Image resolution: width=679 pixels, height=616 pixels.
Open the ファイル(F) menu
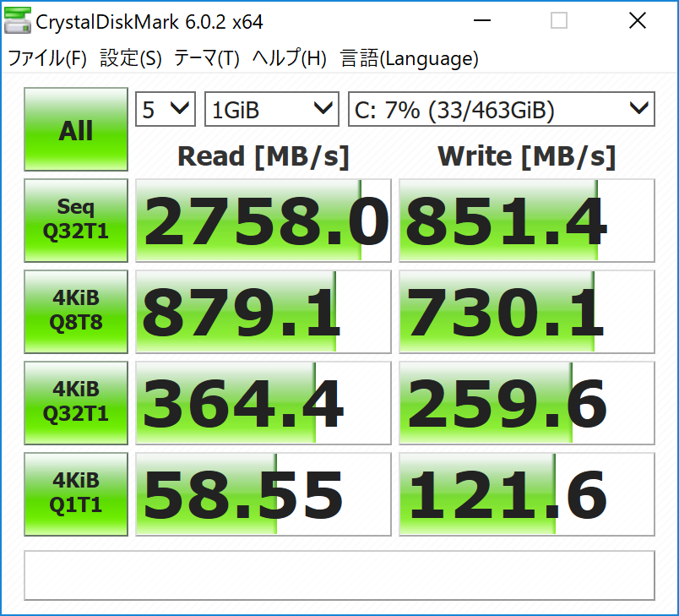tap(47, 58)
